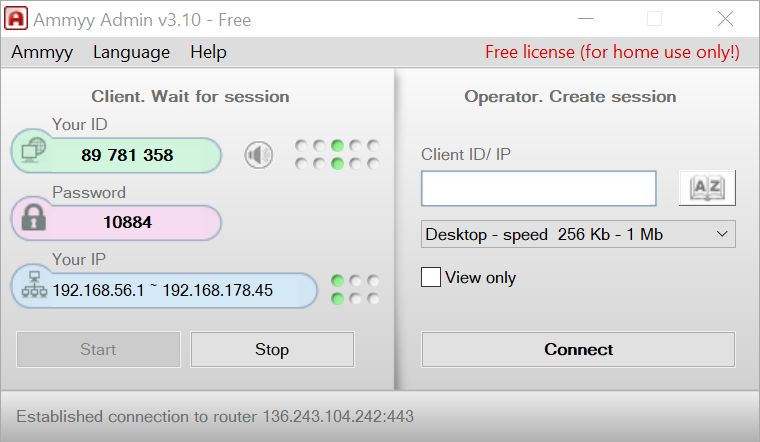Click the 'Client. Wait for session' heading
This screenshot has height=442, width=760.
click(190, 96)
